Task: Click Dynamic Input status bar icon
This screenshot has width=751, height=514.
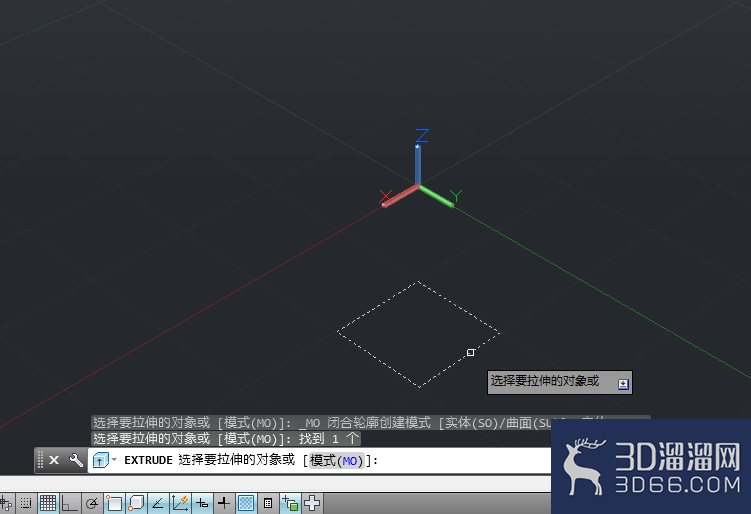Action: (202, 503)
